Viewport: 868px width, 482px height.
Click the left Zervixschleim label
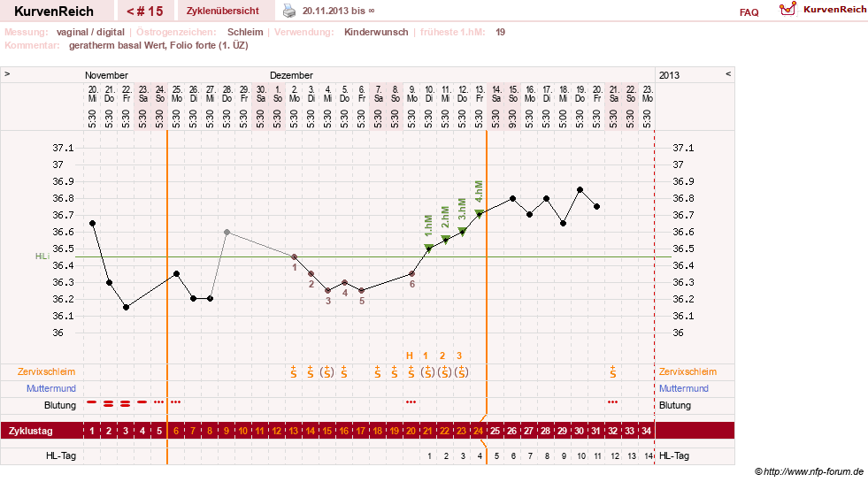tap(46, 371)
